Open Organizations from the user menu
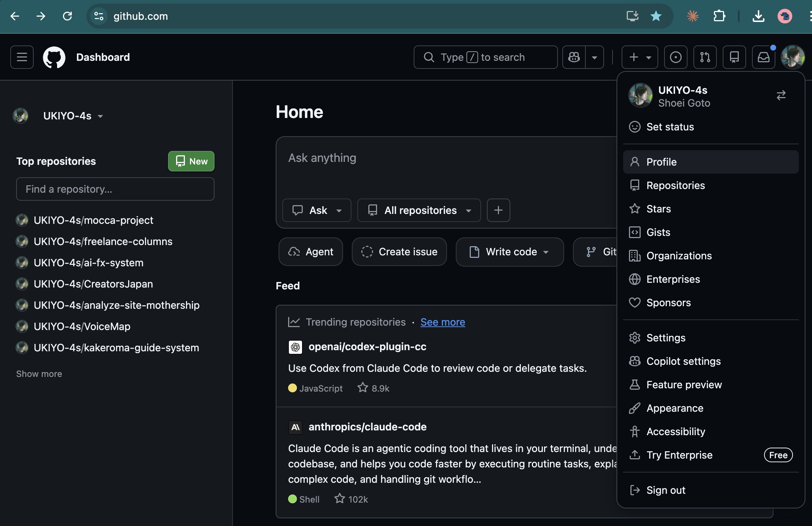The image size is (812, 526). 711,256
